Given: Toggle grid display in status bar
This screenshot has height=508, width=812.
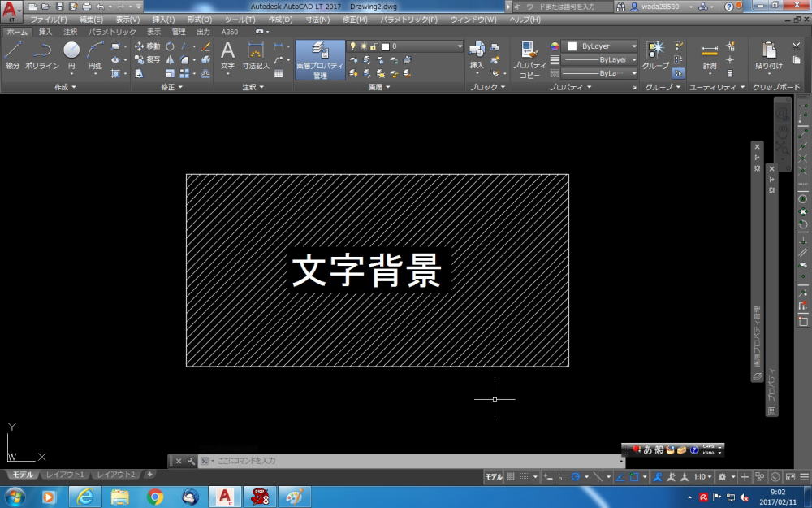Looking at the screenshot, I should point(511,477).
